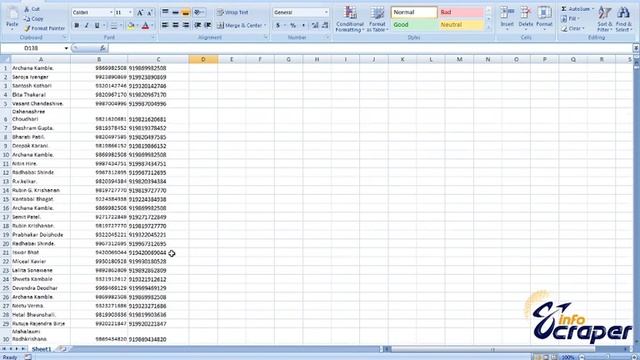
Task: Select Top Align vertical alignment
Action: 165,12
